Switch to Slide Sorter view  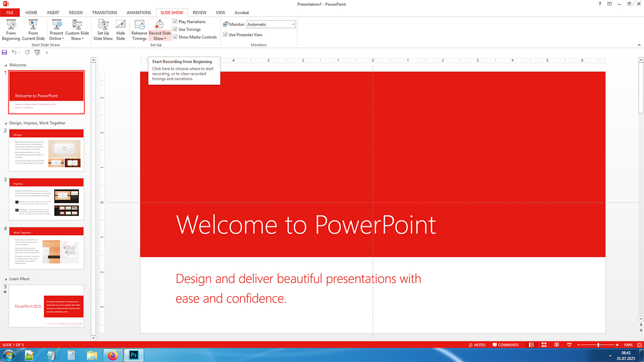544,345
